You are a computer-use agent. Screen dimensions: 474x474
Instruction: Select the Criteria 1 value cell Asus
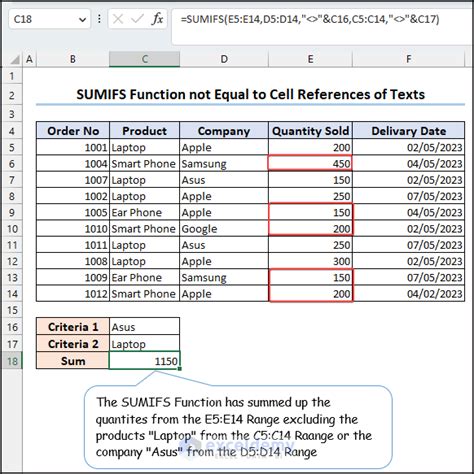tap(144, 327)
